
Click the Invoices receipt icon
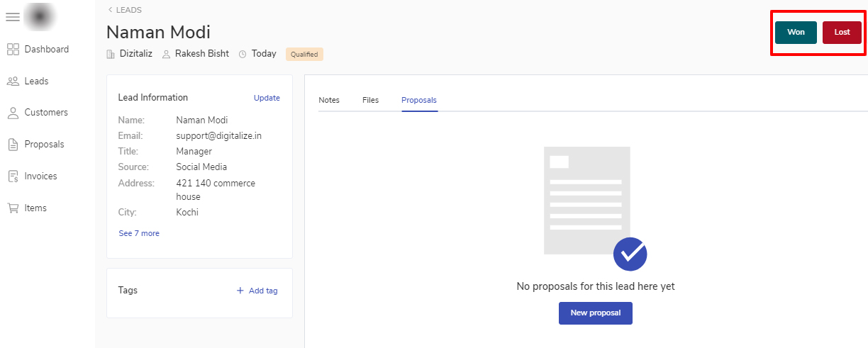(x=13, y=176)
